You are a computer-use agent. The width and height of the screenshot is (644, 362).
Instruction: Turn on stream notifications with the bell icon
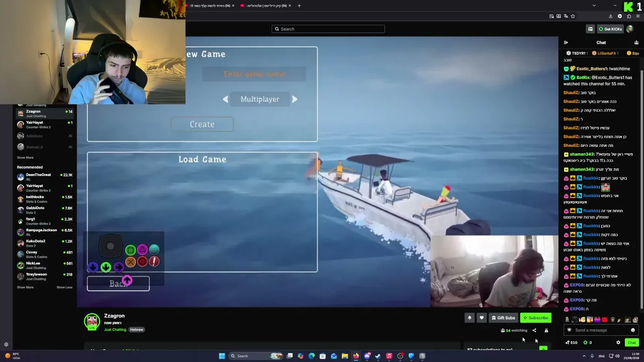469,318
